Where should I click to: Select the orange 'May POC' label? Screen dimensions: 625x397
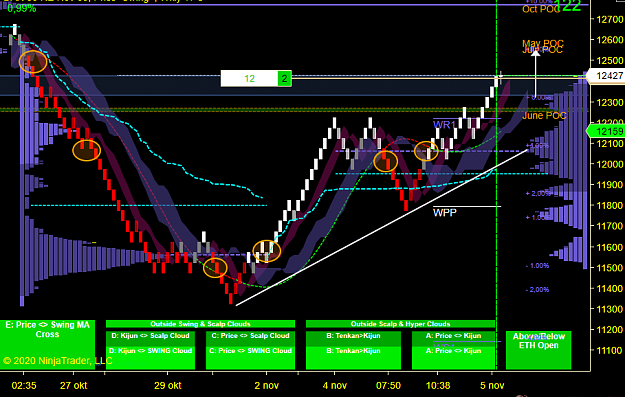pyautogui.click(x=543, y=43)
